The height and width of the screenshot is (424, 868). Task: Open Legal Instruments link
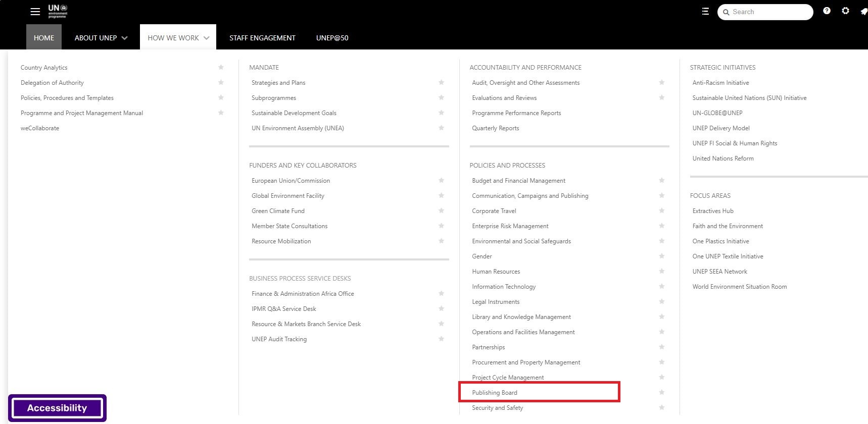[x=496, y=302]
